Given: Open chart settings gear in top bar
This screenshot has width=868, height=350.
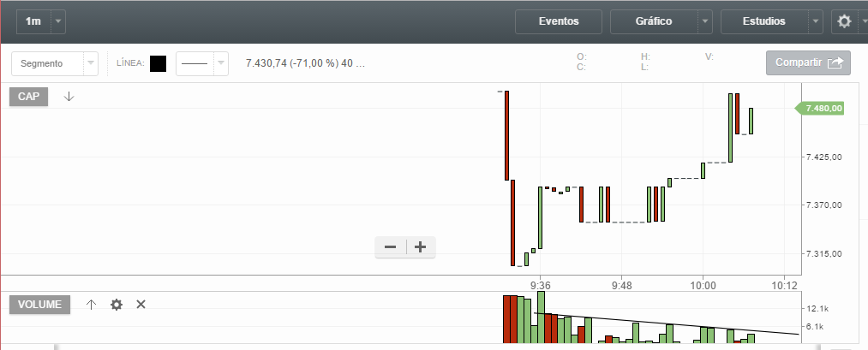Looking at the screenshot, I should pos(844,21).
